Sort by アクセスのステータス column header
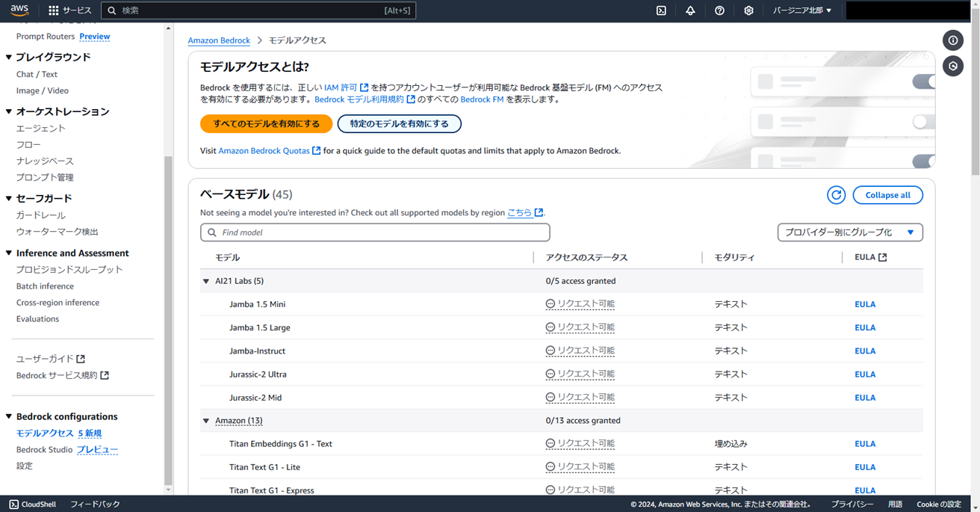The image size is (980, 512). 586,257
